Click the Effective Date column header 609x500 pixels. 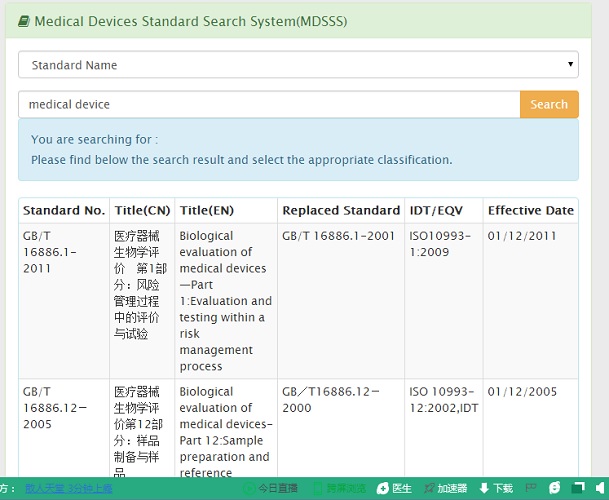click(530, 210)
